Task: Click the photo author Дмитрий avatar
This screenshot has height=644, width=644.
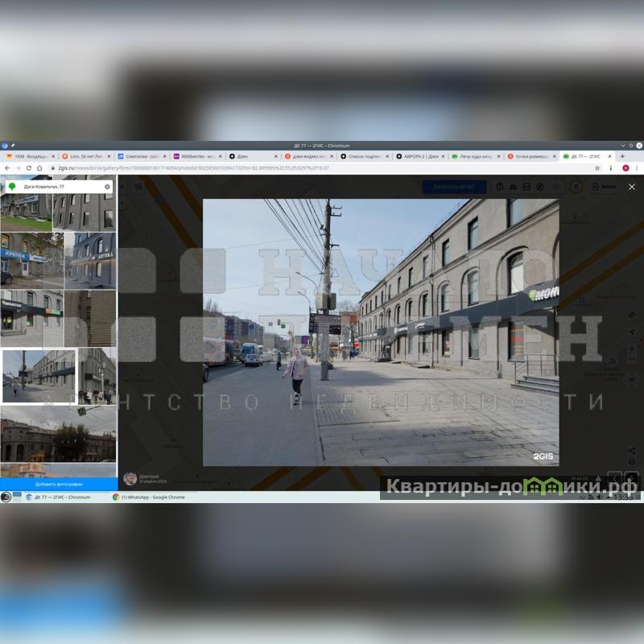Action: 130,479
